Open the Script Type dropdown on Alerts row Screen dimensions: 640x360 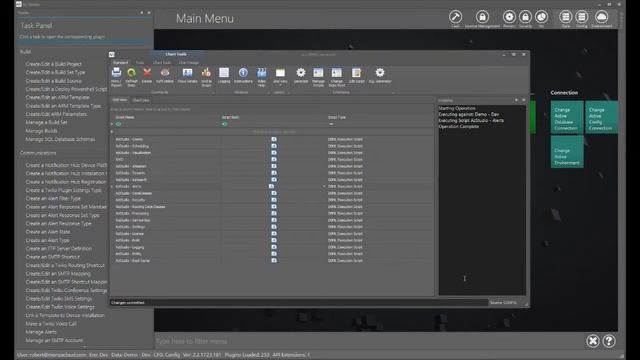coord(324,187)
